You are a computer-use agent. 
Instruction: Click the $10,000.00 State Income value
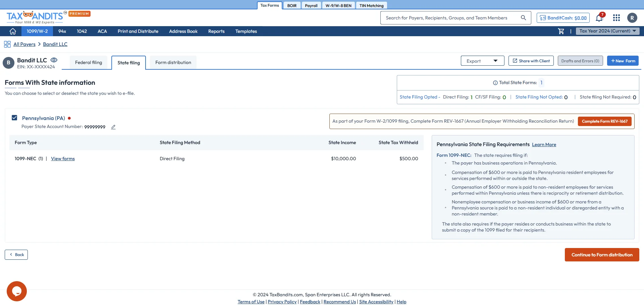point(343,159)
